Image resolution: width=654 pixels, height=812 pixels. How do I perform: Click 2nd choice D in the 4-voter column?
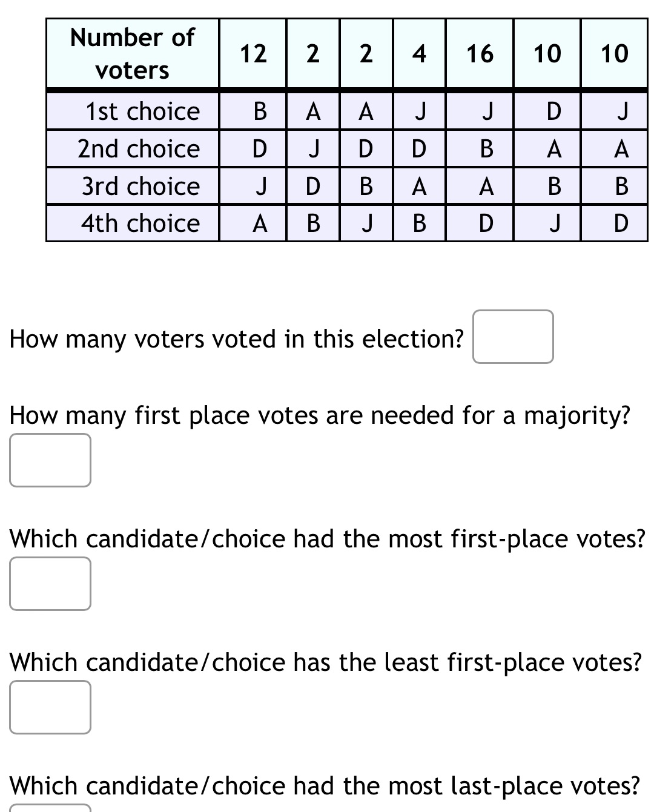click(418, 149)
